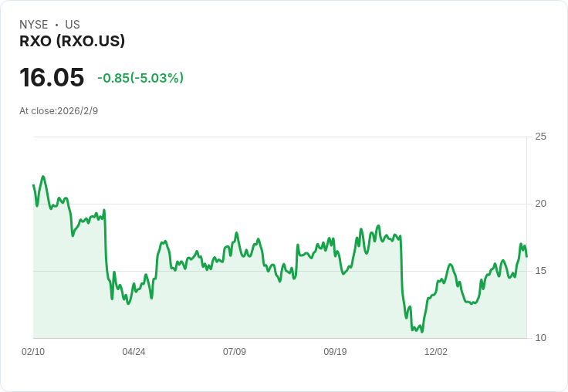Select the 04/24 date on time axis

point(134,352)
